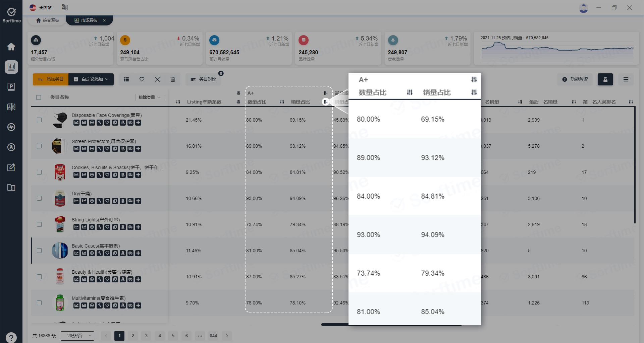Toggle the select-all header checkbox
The height and width of the screenshot is (343, 644).
(39, 97)
